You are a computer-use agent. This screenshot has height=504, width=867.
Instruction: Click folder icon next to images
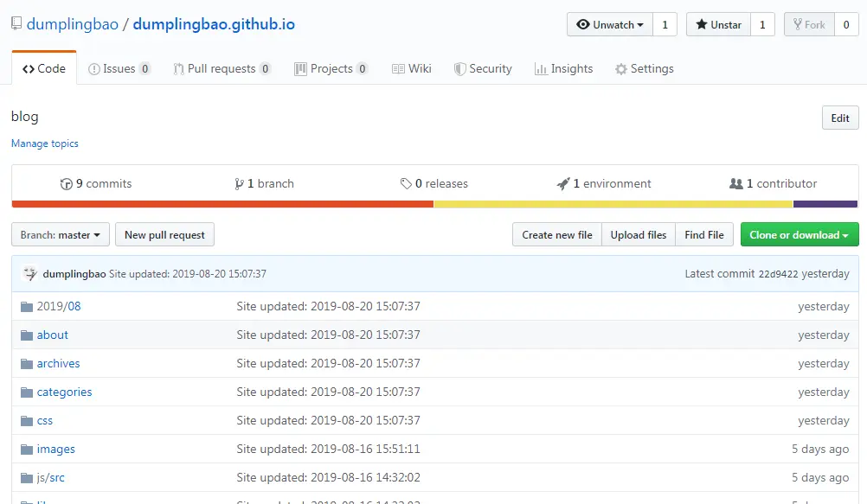click(x=27, y=450)
